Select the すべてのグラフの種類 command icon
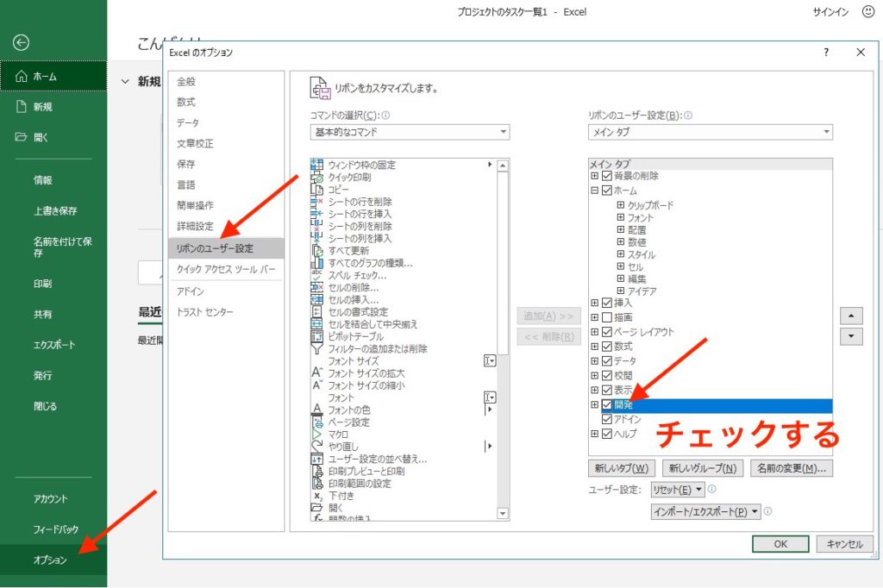The image size is (883, 588). (317, 263)
